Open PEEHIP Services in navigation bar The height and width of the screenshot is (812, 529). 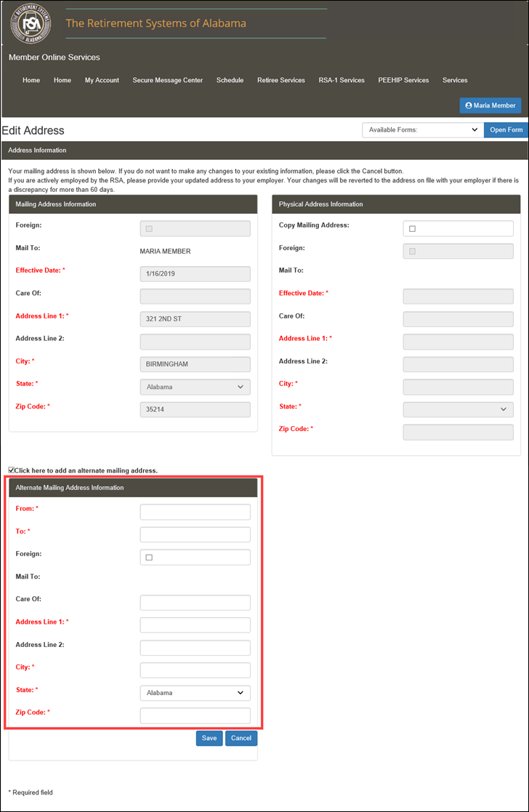coord(403,80)
